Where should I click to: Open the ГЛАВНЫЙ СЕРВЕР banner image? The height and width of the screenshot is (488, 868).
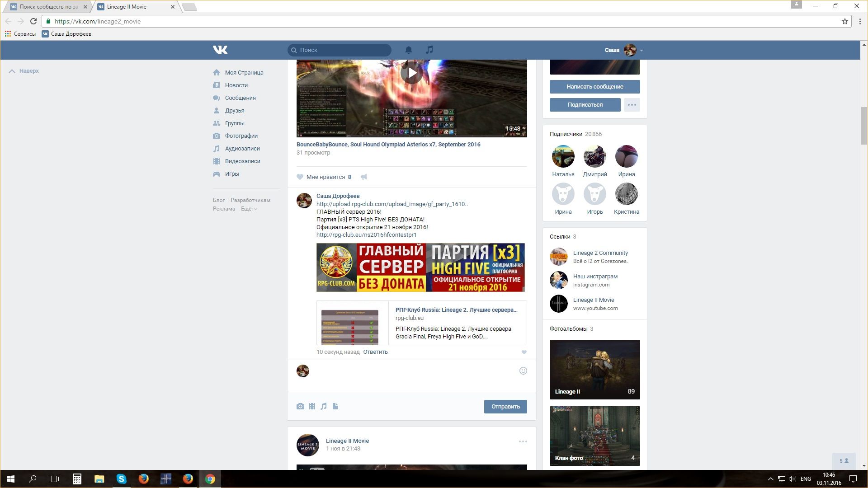click(420, 267)
